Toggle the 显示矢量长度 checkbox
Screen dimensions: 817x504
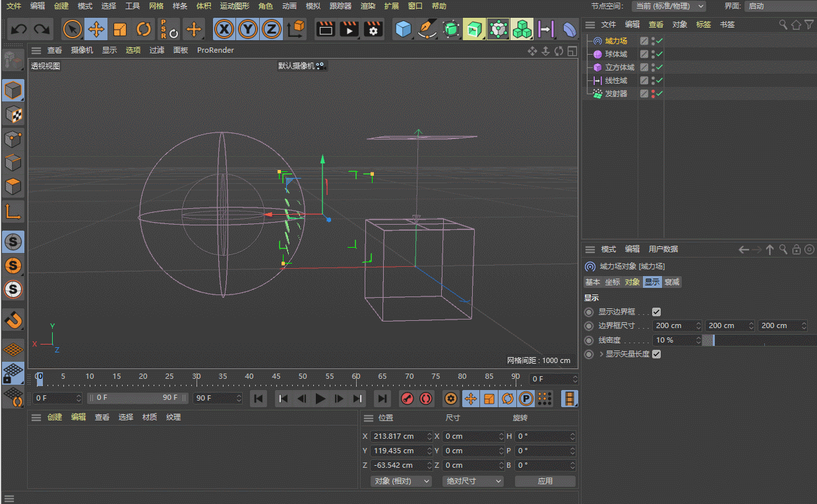(x=656, y=354)
